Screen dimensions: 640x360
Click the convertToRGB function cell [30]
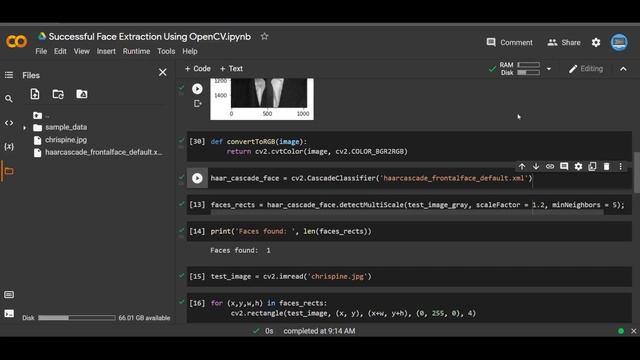pos(409,147)
